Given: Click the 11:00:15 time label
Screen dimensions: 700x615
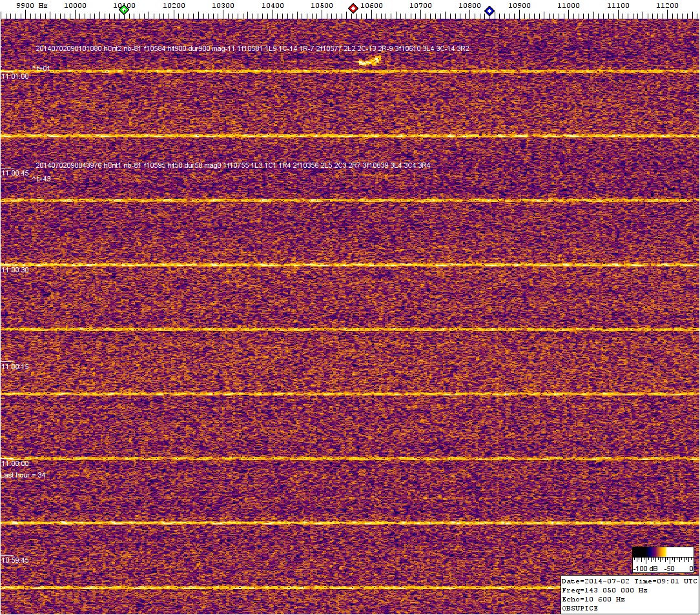Looking at the screenshot, I should 15,367.
